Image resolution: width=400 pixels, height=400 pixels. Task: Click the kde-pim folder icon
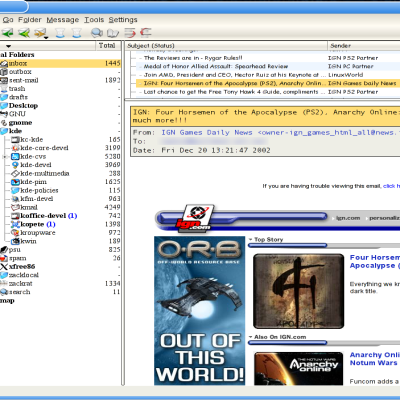15,182
